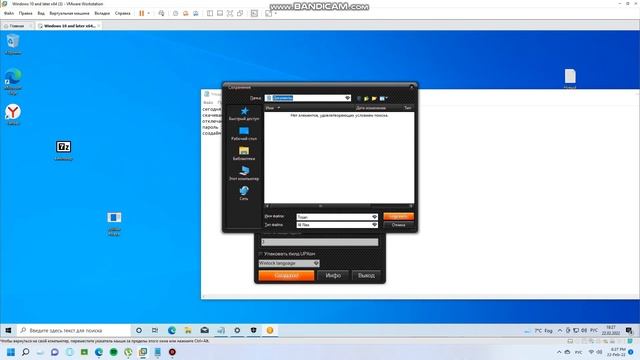Click the take snapshot clock icon
This screenshot has height=360, width=640.
tap(176, 13)
